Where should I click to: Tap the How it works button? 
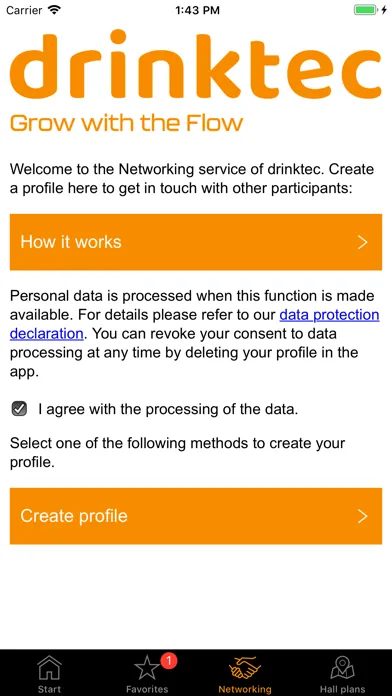[196, 242]
